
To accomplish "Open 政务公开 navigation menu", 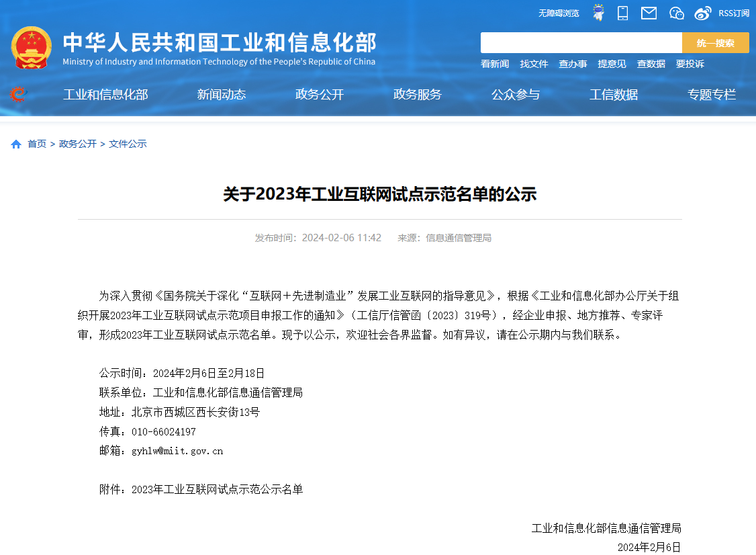I will [x=319, y=95].
